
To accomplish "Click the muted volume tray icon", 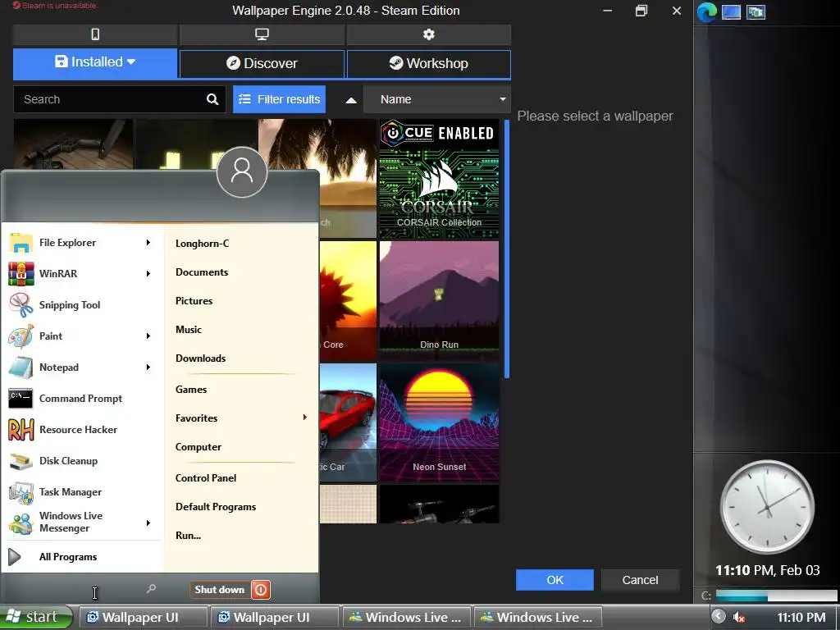I will coord(739,618).
